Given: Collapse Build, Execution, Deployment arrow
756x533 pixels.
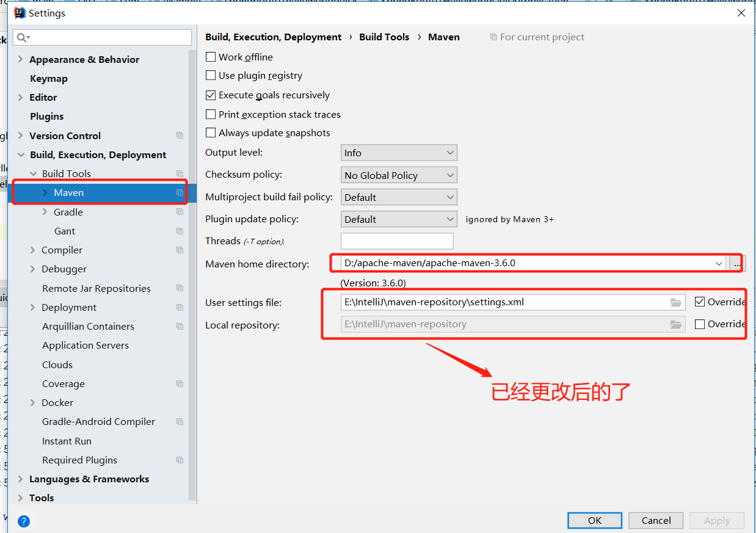Looking at the screenshot, I should (21, 154).
